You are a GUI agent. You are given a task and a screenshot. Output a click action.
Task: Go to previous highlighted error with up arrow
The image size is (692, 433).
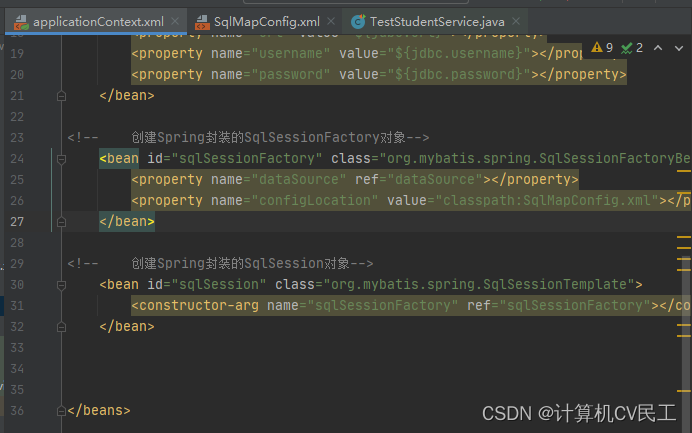tap(658, 48)
